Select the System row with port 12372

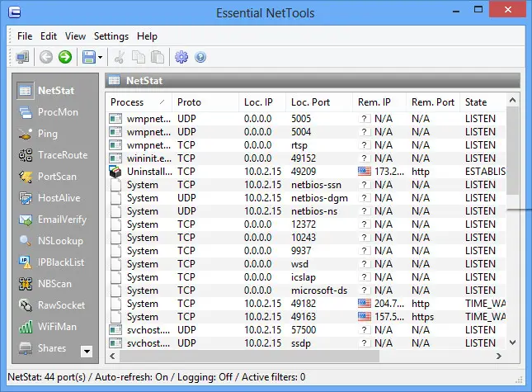pyautogui.click(x=306, y=224)
